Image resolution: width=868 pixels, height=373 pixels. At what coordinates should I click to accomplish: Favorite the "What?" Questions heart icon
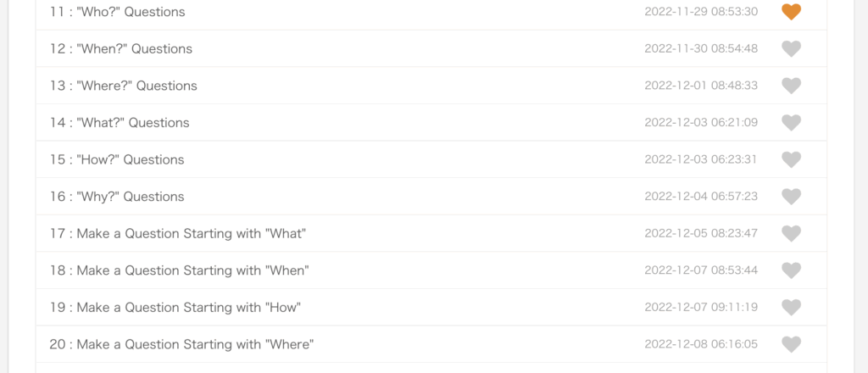pyautogui.click(x=791, y=122)
